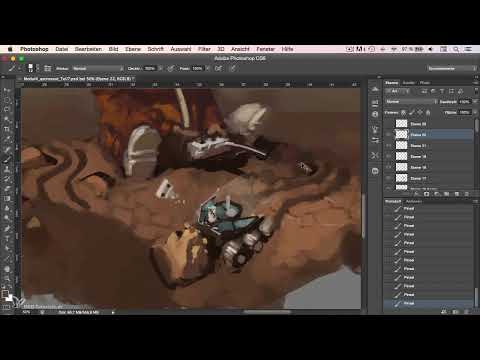Open macOS Spotlight search
480x360 pixels.
tap(456, 49)
